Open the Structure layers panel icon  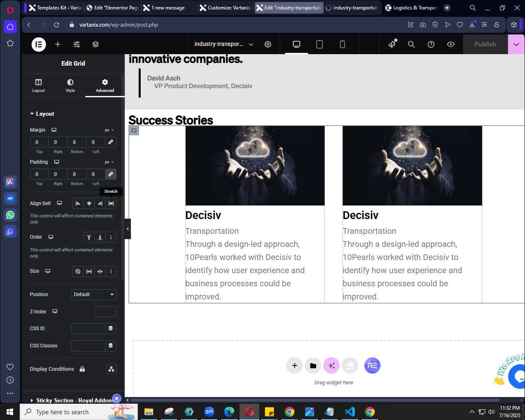(x=96, y=44)
